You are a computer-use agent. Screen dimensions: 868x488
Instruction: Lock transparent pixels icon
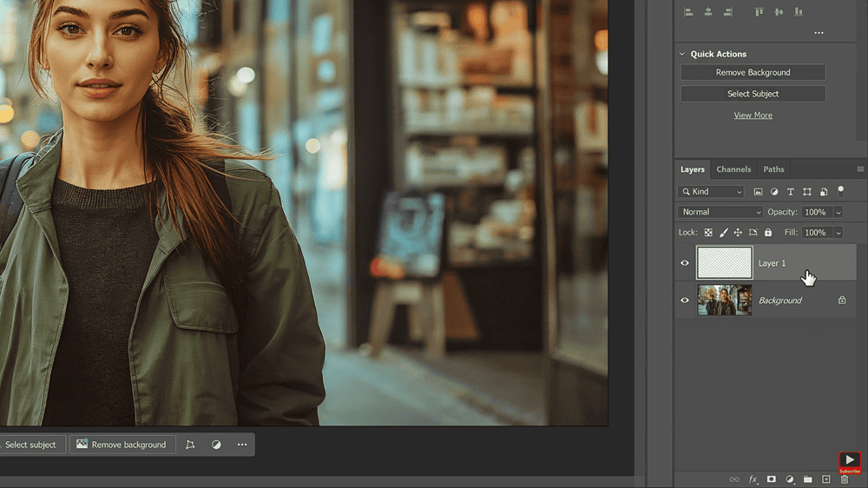(x=708, y=233)
